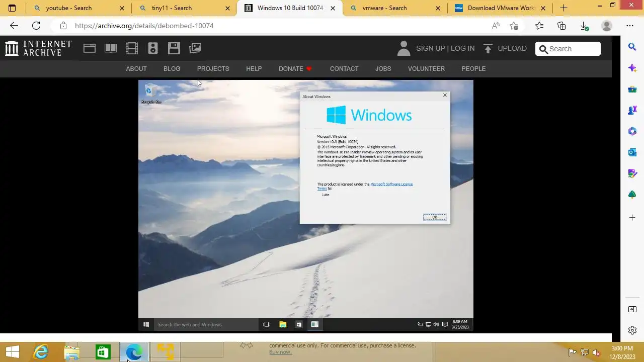Click the LOG IN link
This screenshot has height=362, width=644.
(x=462, y=48)
